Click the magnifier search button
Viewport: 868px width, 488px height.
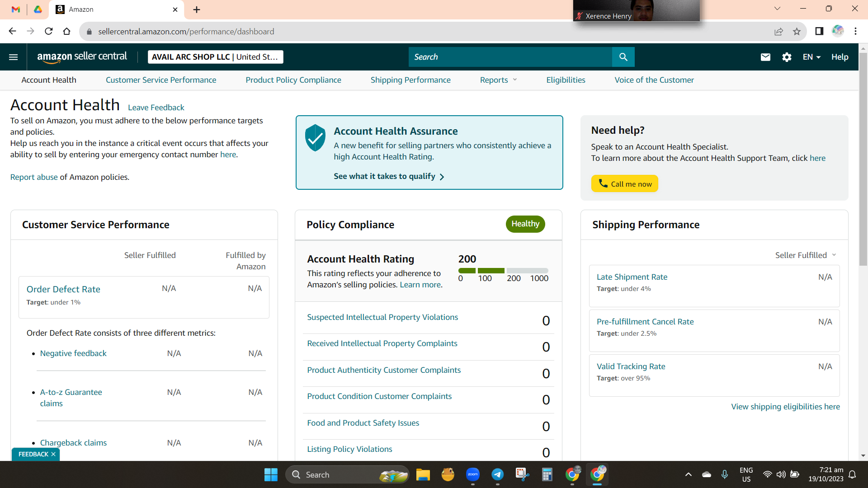point(623,57)
